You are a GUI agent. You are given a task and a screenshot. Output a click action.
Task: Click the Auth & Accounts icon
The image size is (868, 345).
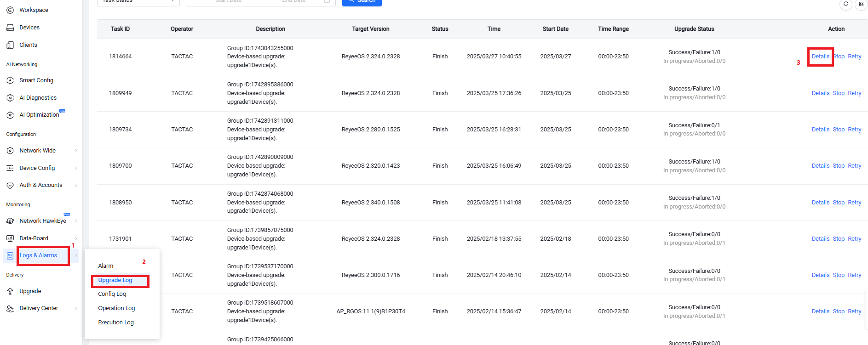10,186
